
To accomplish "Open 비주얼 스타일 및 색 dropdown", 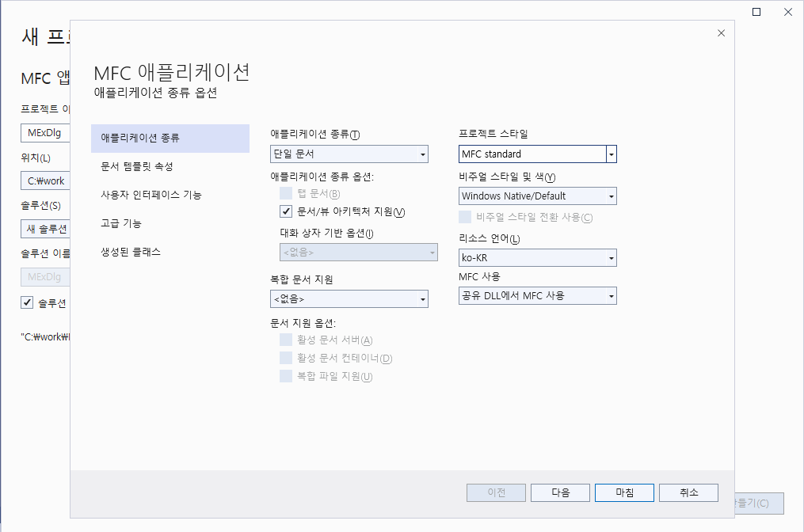I will point(538,196).
